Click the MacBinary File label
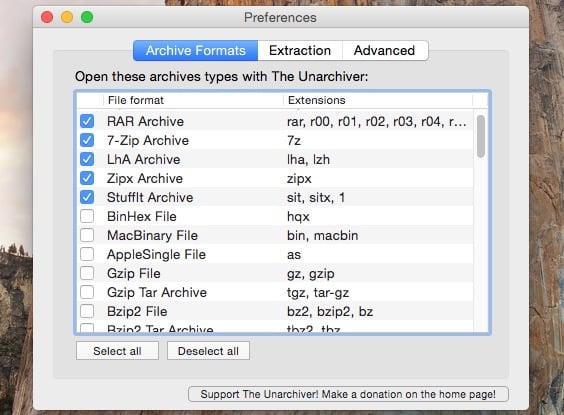This screenshot has height=415, width=564. (x=153, y=236)
